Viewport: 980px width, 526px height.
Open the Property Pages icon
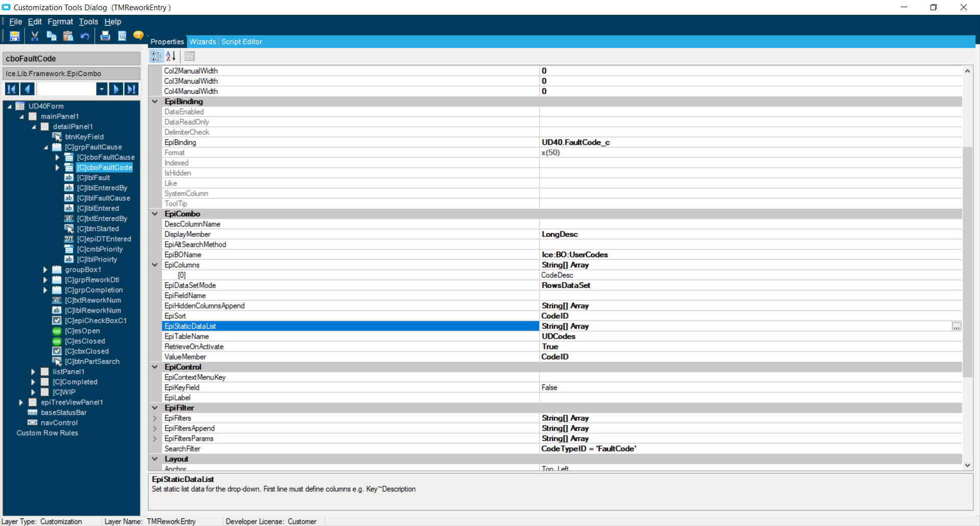[x=189, y=56]
